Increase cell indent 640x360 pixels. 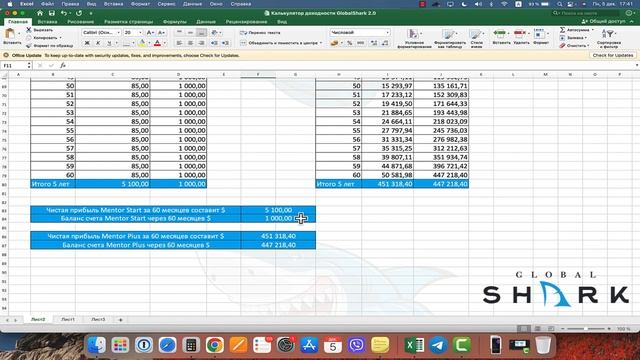pyautogui.click(x=225, y=43)
